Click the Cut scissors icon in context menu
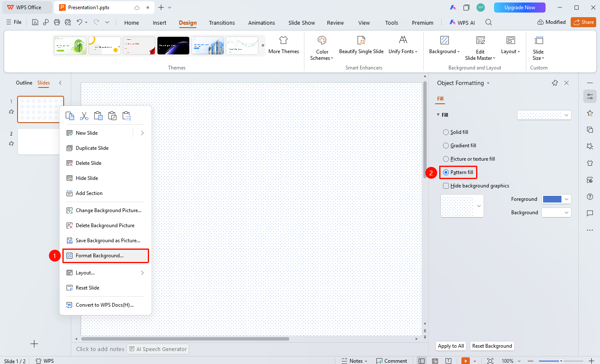The image size is (600, 364). [84, 116]
